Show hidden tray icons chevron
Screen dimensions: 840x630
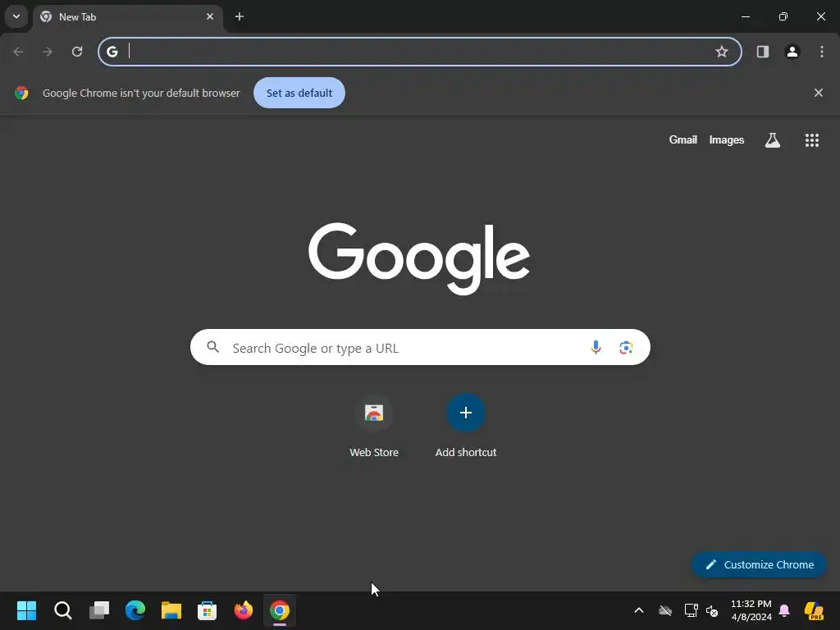(x=638, y=610)
